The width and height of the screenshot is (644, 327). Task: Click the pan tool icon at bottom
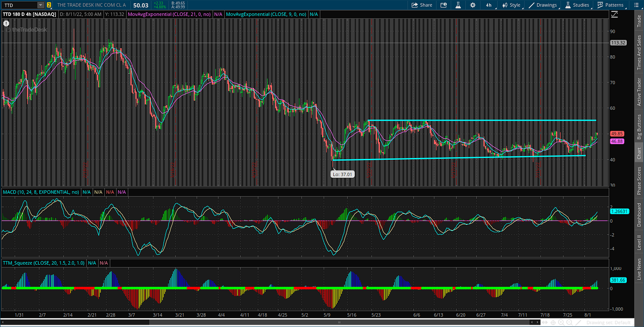pyautogui.click(x=544, y=323)
